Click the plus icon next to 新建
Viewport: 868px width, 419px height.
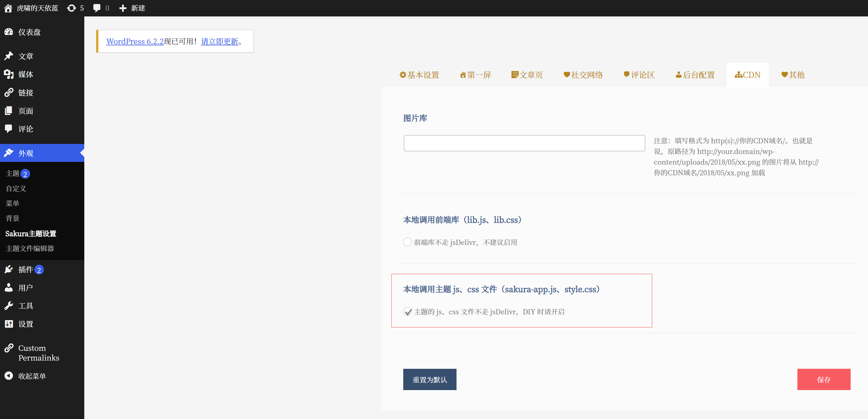123,8
